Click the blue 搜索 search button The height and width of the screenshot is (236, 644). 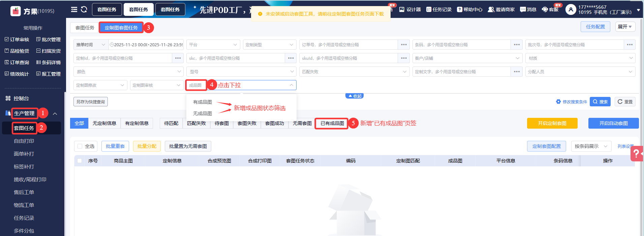(600, 102)
